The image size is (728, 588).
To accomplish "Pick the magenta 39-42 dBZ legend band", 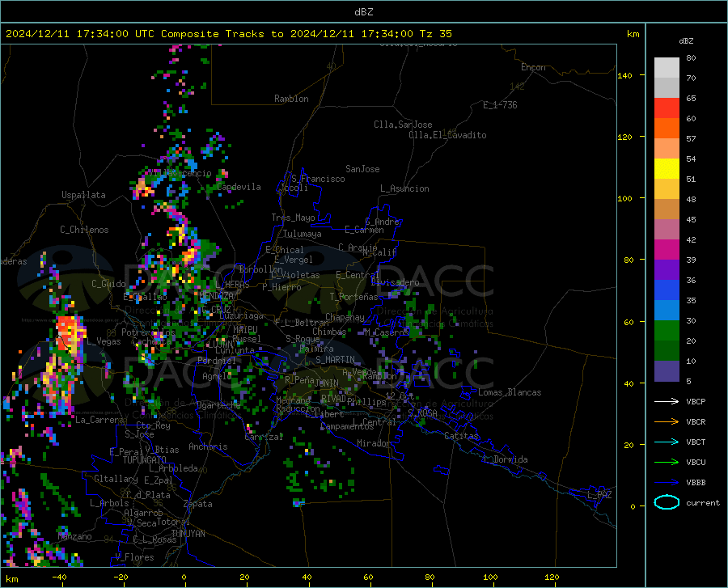I will (x=667, y=250).
